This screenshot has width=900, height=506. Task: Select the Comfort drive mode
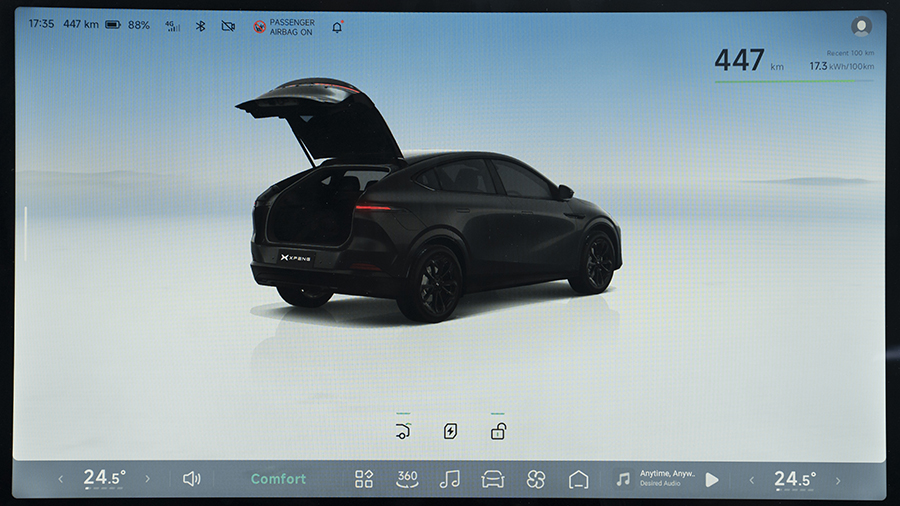pyautogui.click(x=278, y=479)
